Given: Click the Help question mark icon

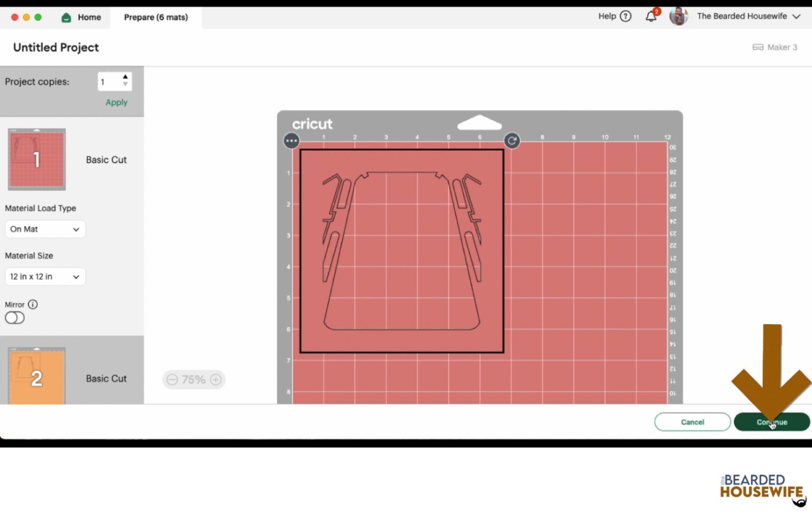Looking at the screenshot, I should 625,16.
